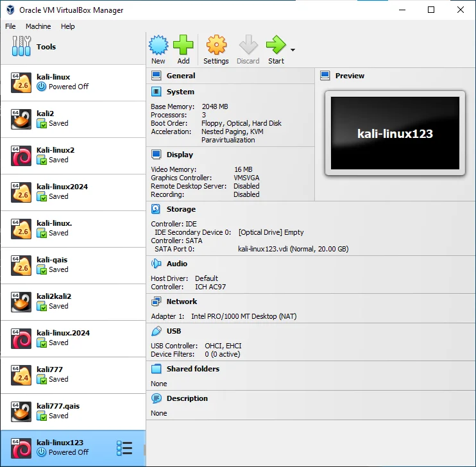The height and width of the screenshot is (467, 476).
Task: Click the Audio section header
Action: [x=176, y=264]
